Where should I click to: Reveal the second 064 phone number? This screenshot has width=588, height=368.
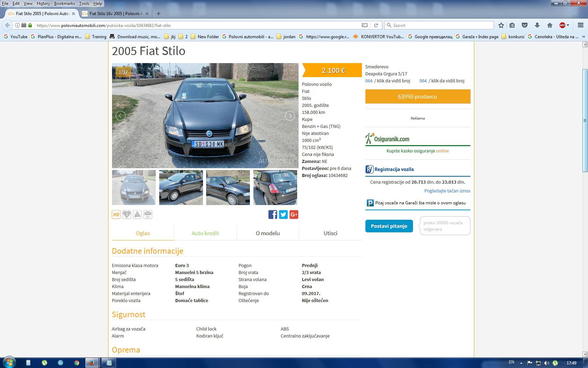click(x=442, y=81)
